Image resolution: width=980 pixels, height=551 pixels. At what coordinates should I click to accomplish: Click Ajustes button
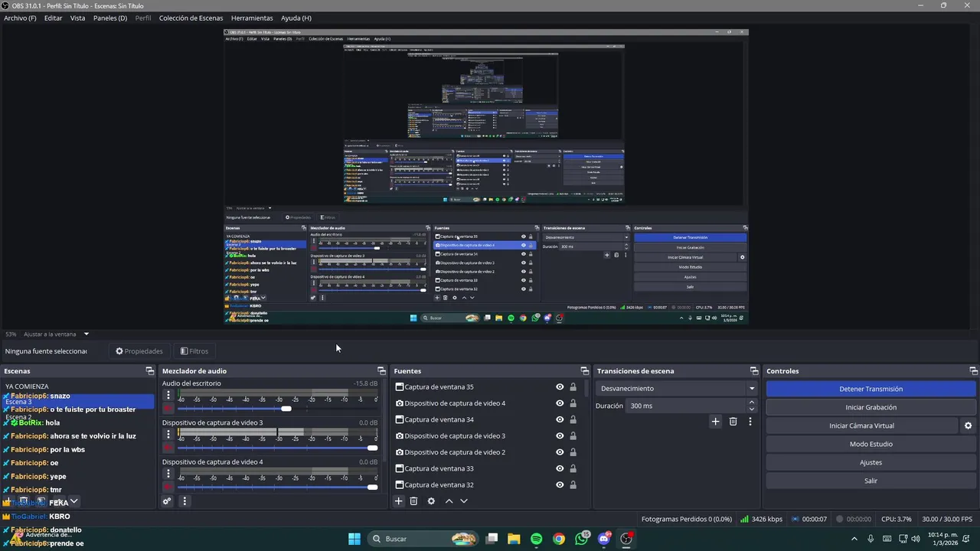[x=871, y=462]
